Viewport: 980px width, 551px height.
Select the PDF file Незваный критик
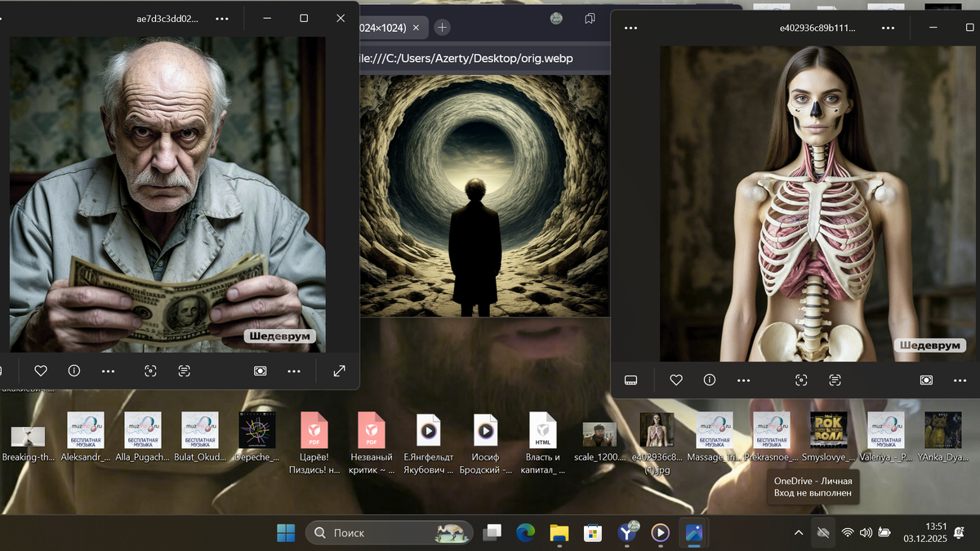[x=372, y=444]
